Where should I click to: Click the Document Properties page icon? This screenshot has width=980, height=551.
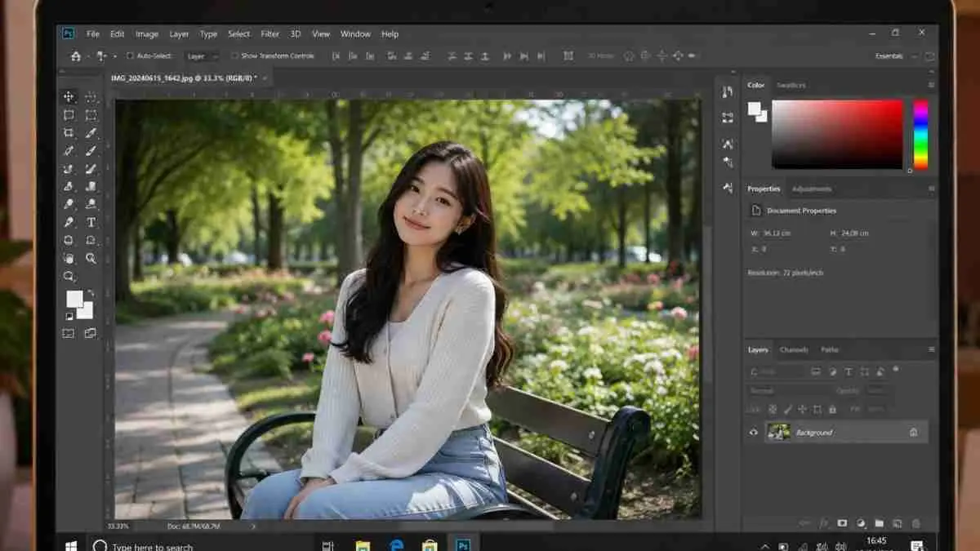(756, 211)
